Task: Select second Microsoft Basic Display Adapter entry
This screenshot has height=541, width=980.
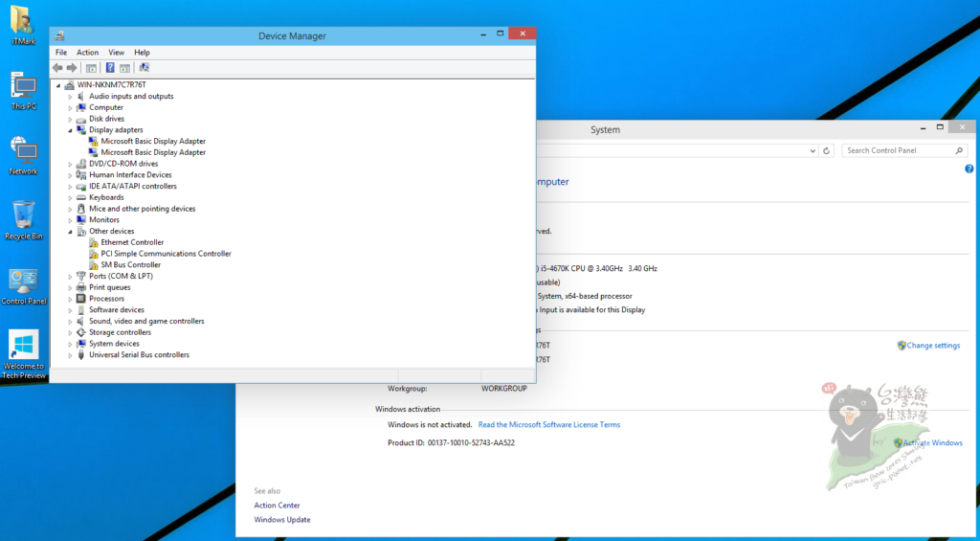Action: [153, 152]
